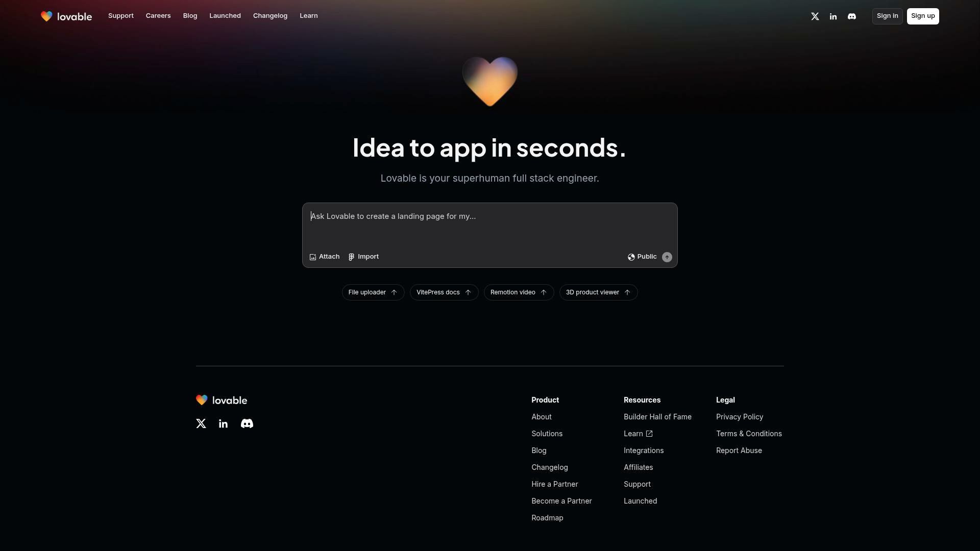
Task: Open the X (Twitter) icon in header
Action: (x=815, y=16)
